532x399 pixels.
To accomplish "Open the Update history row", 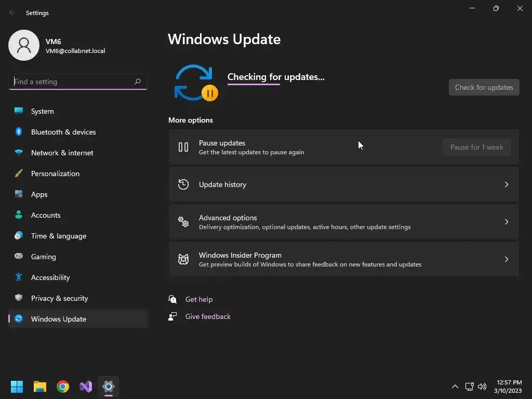I will coord(344,184).
